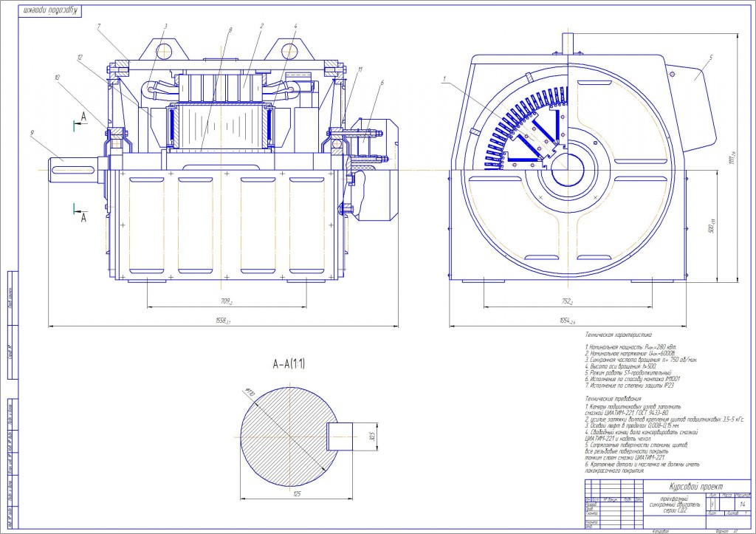The image size is (756, 534).
Task: Click the 'Техническая характеристика' heading
Action: (x=619, y=335)
